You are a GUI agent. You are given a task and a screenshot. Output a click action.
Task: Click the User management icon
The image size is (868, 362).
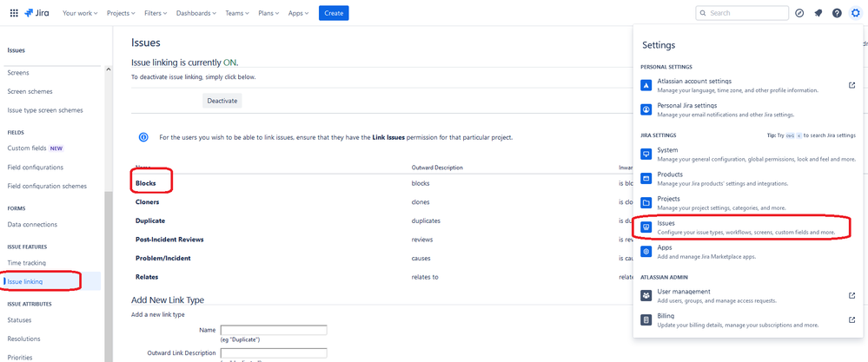point(646,296)
